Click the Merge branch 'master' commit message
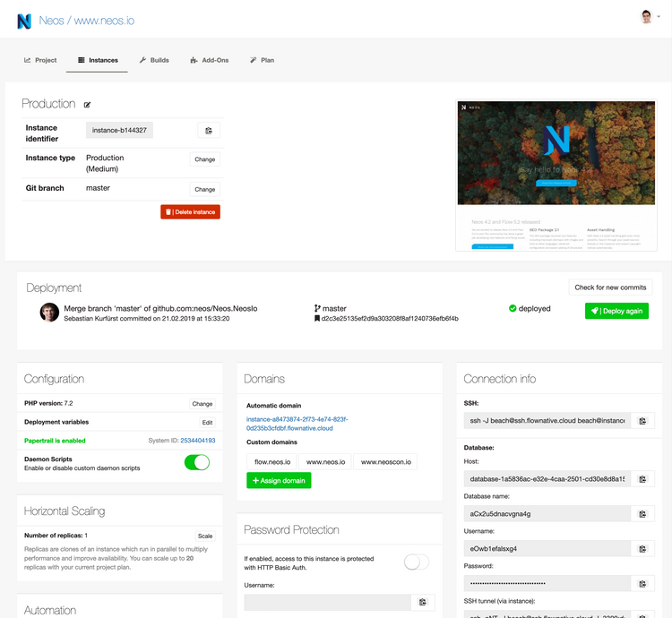Screen dimensions: 672x618 [160, 308]
